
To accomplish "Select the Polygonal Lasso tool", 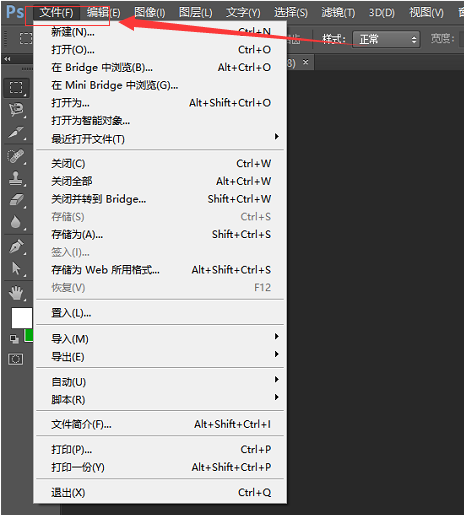I will [x=16, y=110].
